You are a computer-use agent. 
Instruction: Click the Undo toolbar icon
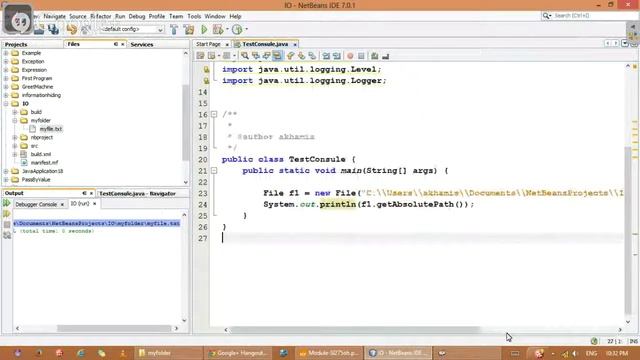[71, 29]
